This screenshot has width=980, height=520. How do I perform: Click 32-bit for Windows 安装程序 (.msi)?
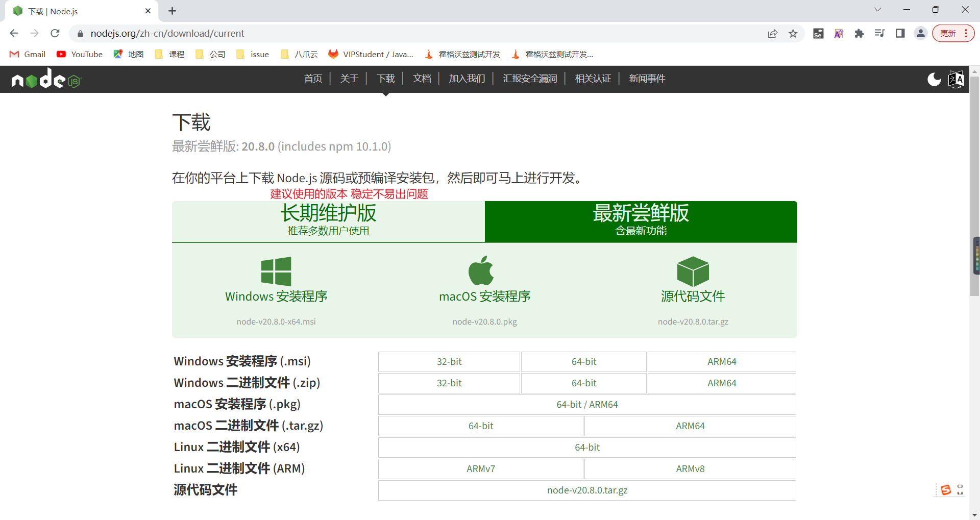(449, 362)
